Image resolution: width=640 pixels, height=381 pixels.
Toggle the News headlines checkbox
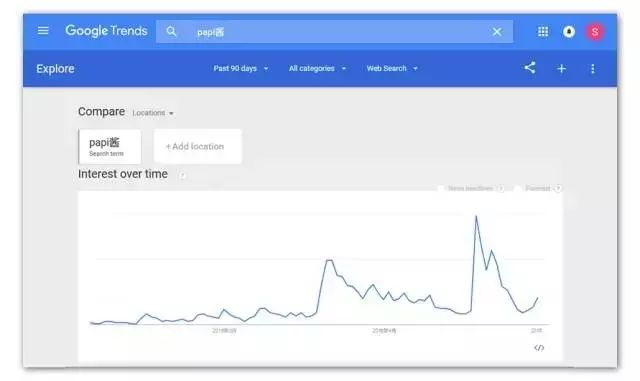coord(441,188)
